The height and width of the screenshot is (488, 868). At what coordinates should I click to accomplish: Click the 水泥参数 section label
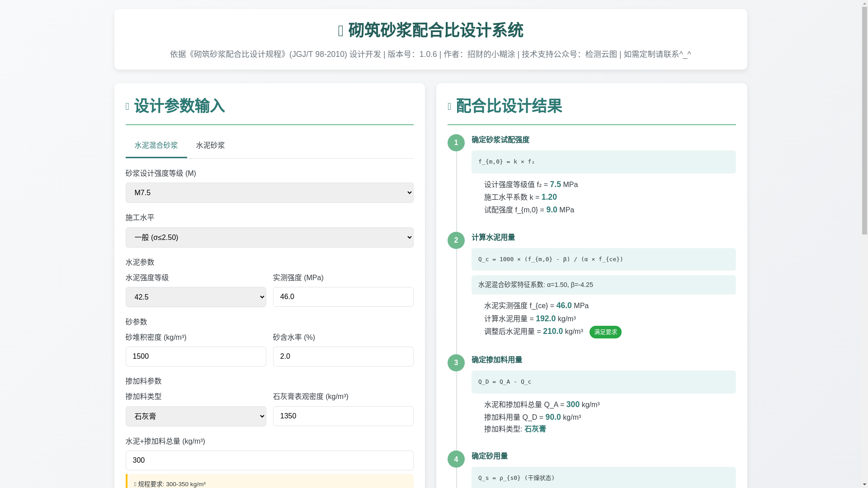click(140, 263)
